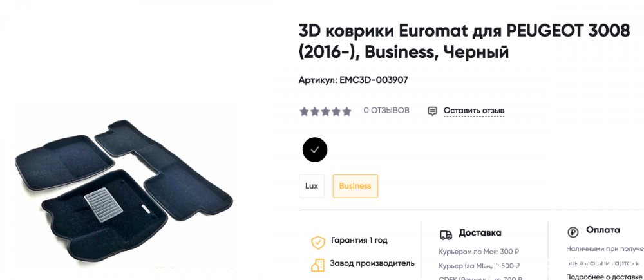Click the ruble payment icon
The width and height of the screenshot is (644, 280).
[573, 232]
